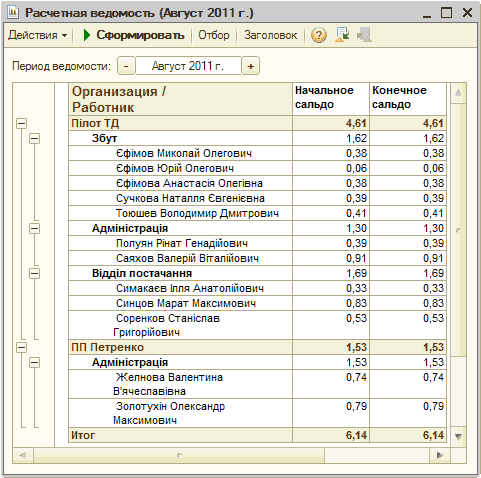Collapse Адміністрація group under Пілот ТД
481x478 pixels.
(34, 229)
